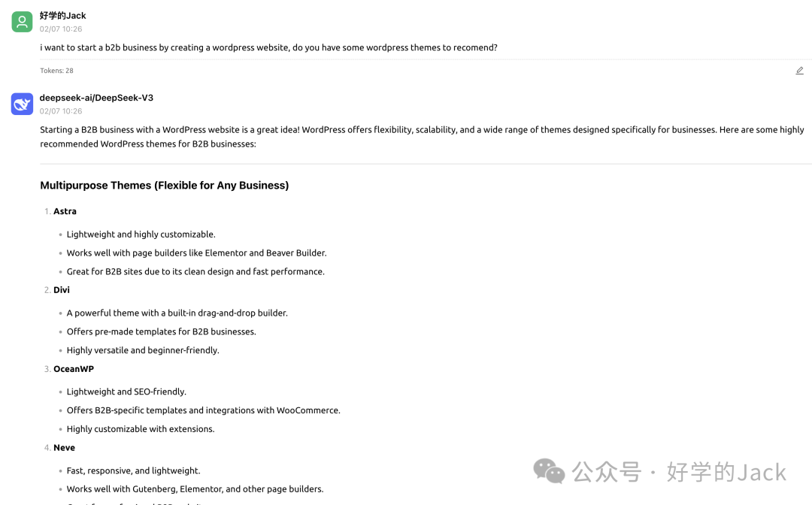Click the Multipurpose Themes heading

pyautogui.click(x=164, y=185)
